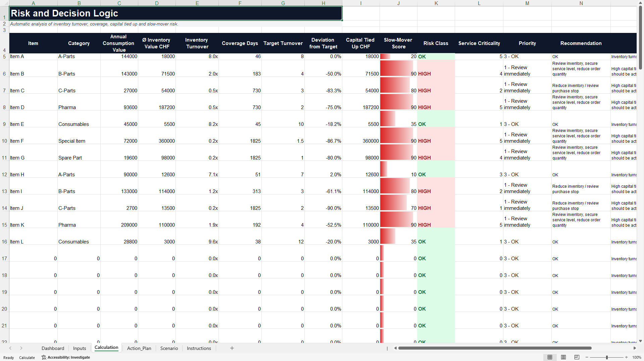
Task: Switch to Page Break Preview icon
Action: click(x=577, y=357)
